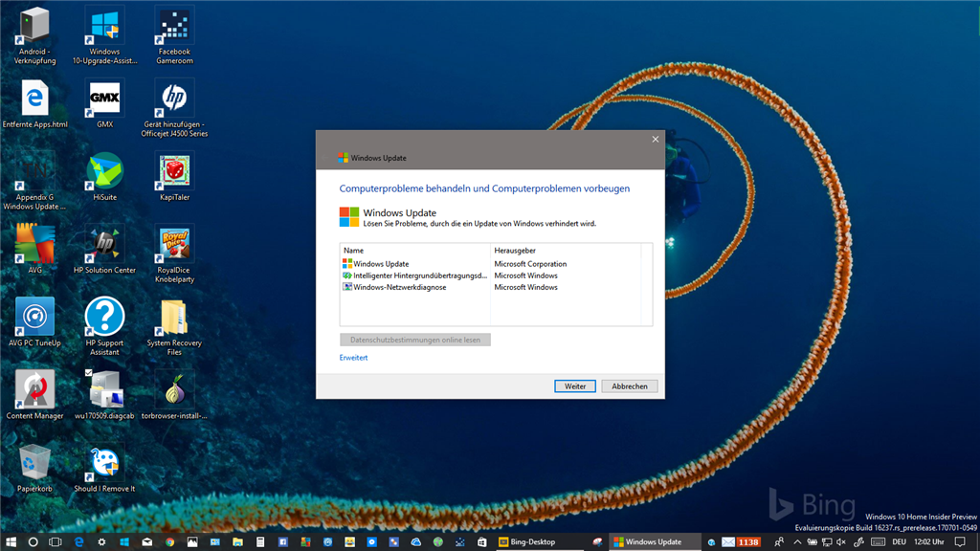
Task: Launch AVG antivirus desktop icon
Action: pyautogui.click(x=34, y=250)
